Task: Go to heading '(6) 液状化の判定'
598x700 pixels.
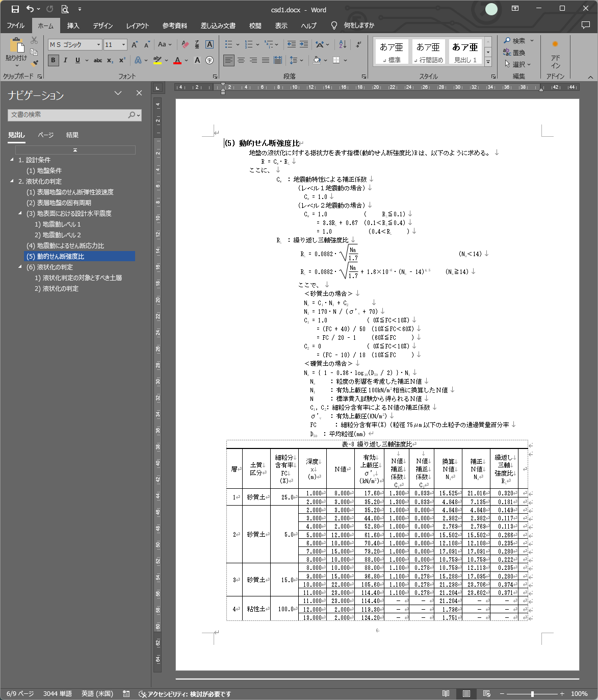Action: 49,267
